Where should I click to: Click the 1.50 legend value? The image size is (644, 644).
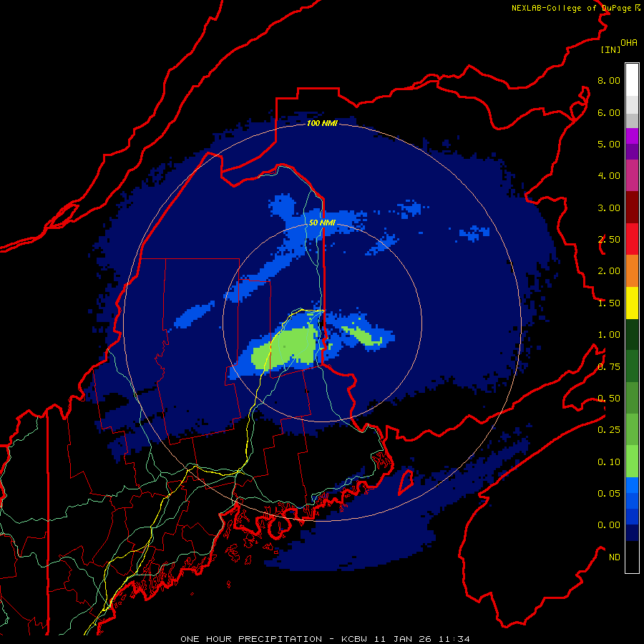pyautogui.click(x=609, y=303)
